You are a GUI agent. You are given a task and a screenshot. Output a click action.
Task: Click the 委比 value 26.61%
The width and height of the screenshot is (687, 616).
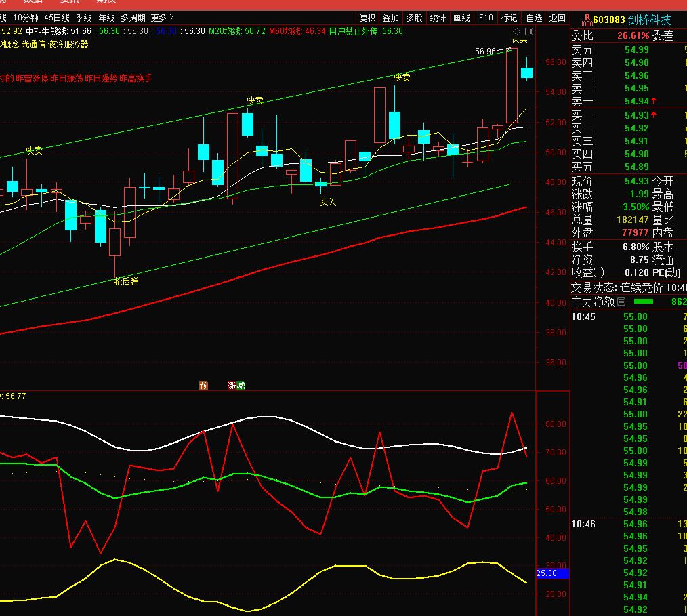[x=633, y=35]
